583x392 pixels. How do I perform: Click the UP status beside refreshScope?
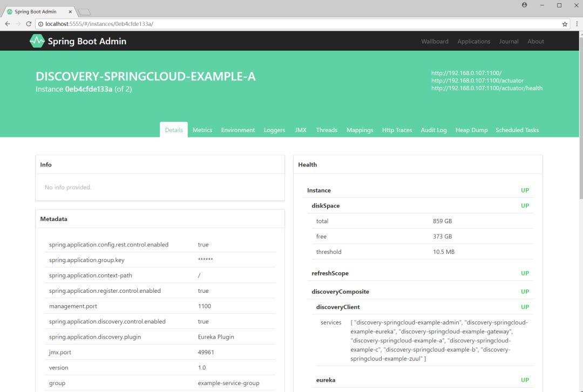[x=525, y=273]
